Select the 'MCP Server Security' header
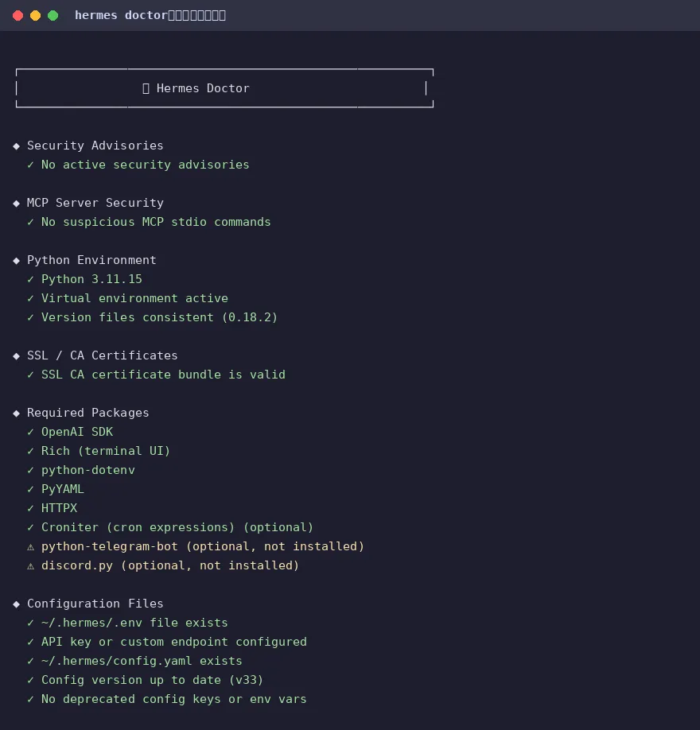Image resolution: width=700 pixels, height=730 pixels. click(95, 203)
